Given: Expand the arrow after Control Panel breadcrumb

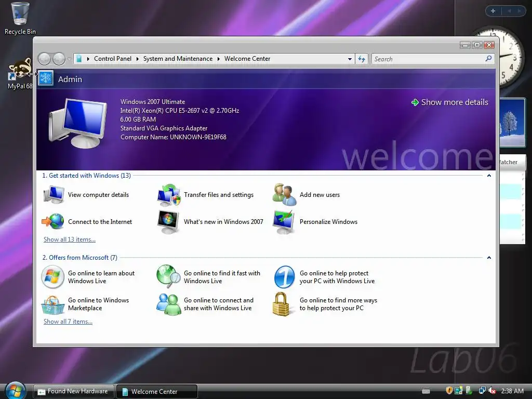Looking at the screenshot, I should pyautogui.click(x=137, y=59).
